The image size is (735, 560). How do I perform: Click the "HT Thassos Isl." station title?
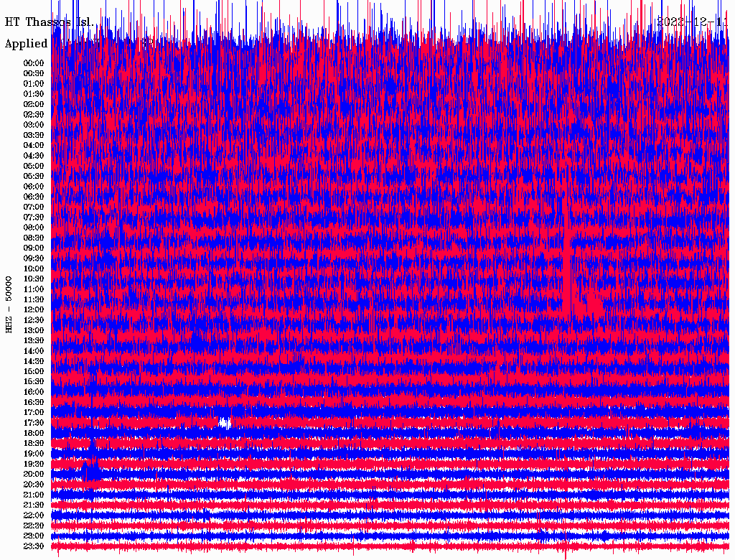(50, 22)
